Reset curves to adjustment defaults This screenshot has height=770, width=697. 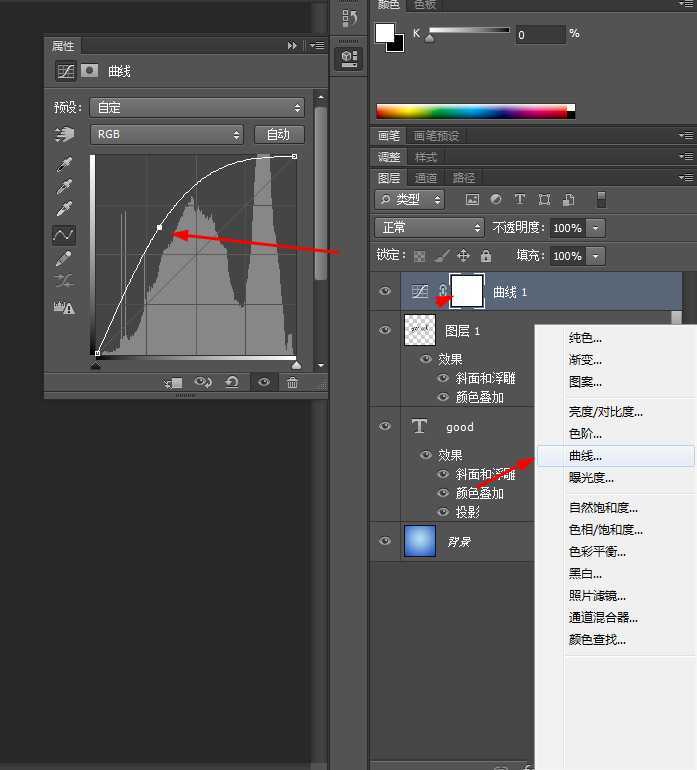(232, 382)
